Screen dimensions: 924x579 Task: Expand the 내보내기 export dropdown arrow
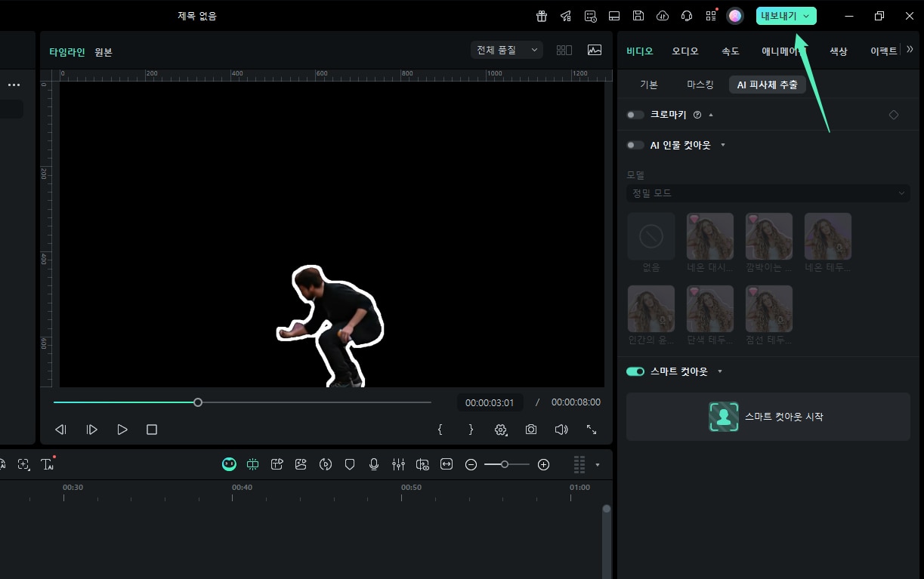click(x=805, y=15)
